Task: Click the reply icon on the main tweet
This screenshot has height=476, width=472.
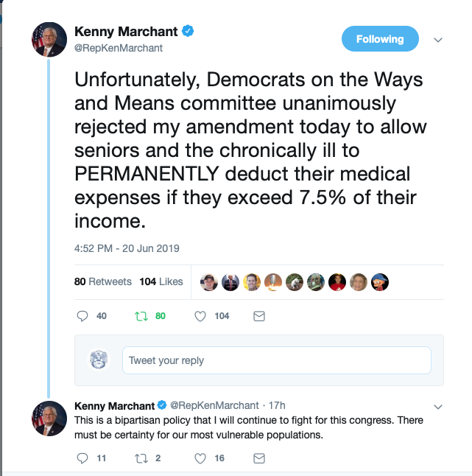Action: 82,316
